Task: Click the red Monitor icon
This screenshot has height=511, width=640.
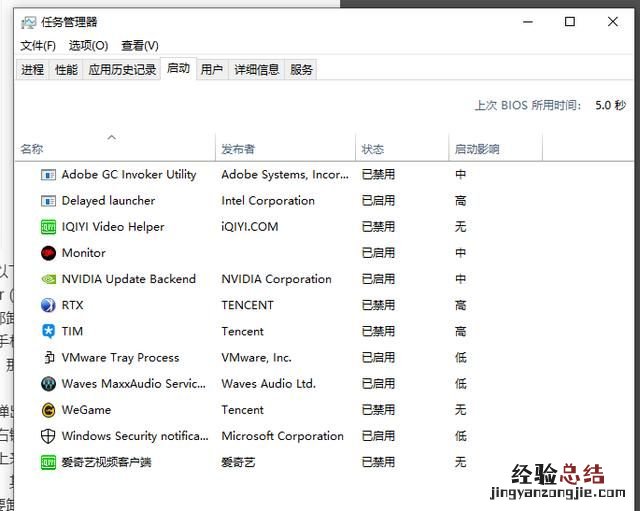Action: [x=48, y=253]
